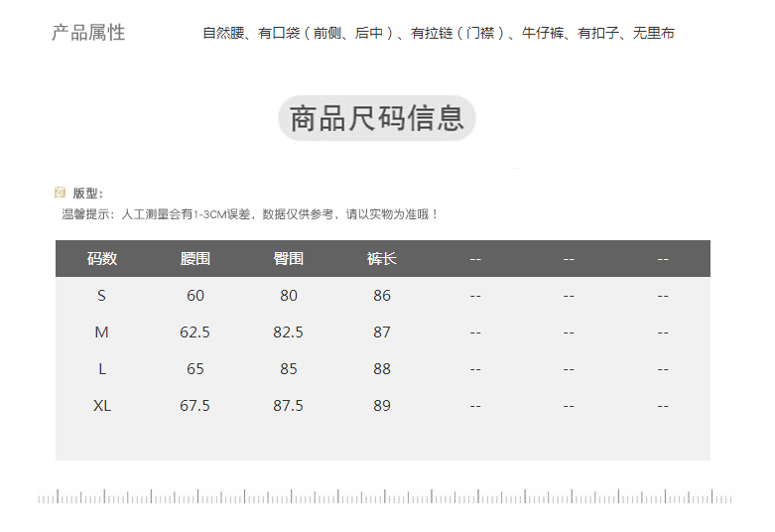This screenshot has height=532, width=775.
Task: Click the S size row label
Action: tap(101, 296)
